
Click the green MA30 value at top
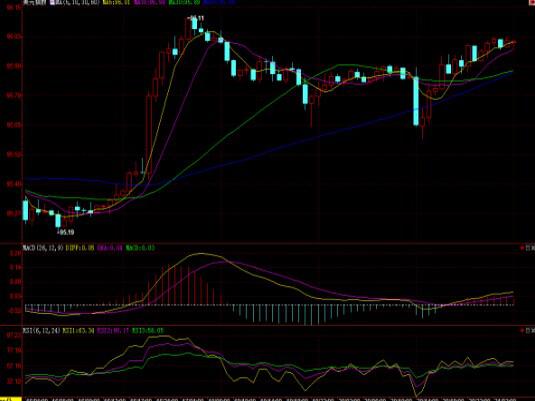click(x=184, y=2)
